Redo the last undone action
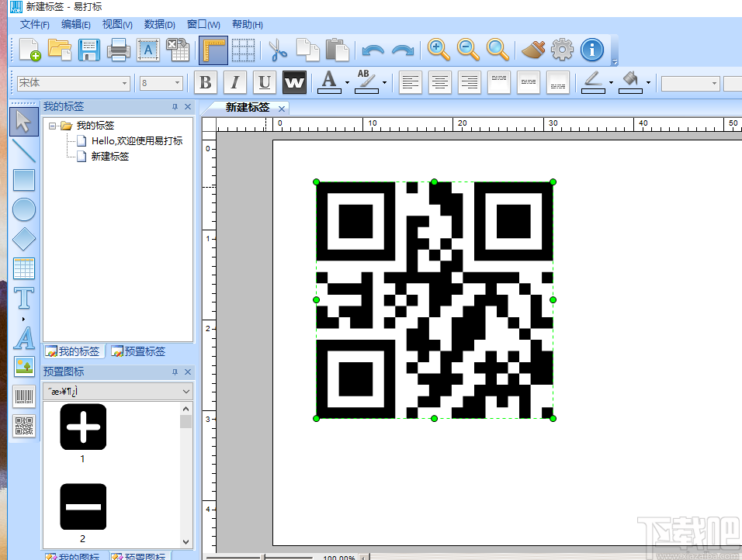The height and width of the screenshot is (560, 742). tap(403, 50)
